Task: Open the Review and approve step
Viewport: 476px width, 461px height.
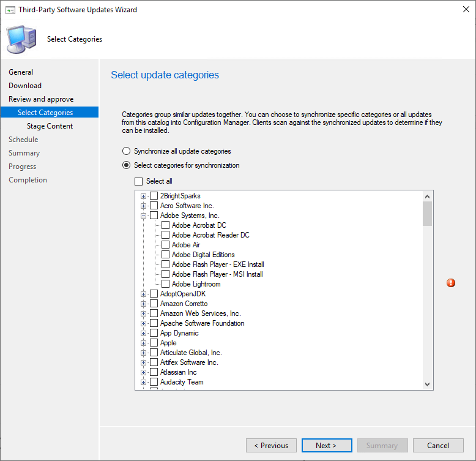Action: point(41,99)
